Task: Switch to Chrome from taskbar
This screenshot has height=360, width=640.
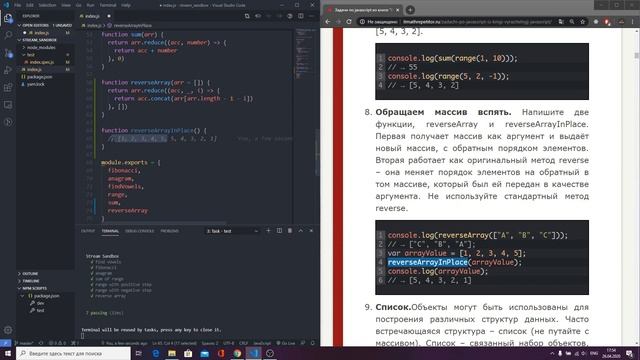Action: pos(237,353)
